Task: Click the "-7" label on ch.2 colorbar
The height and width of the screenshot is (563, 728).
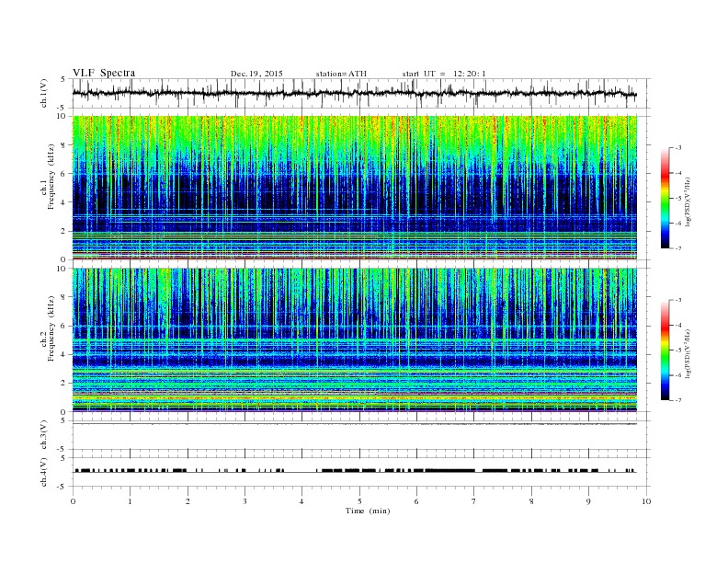Action: click(x=677, y=400)
